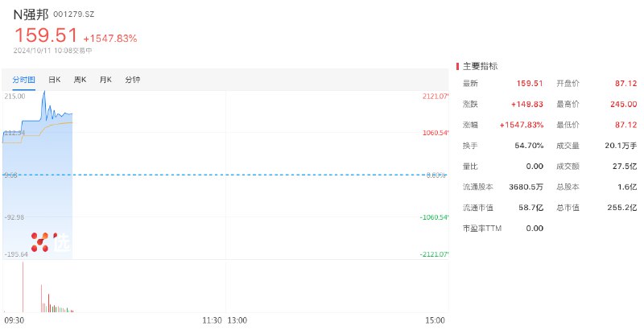Click the 13:00 time axis label
Image resolution: width=644 pixels, height=334 pixels.
(237, 320)
